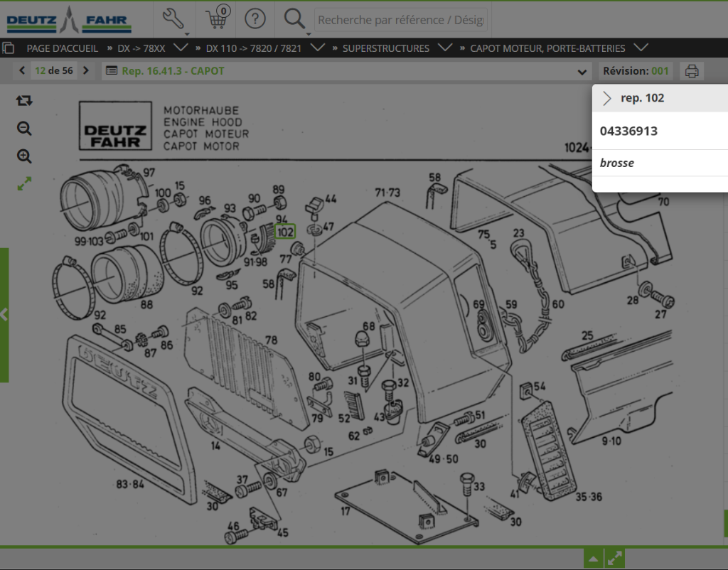Click callout 25 on the diagram
Image resolution: width=728 pixels, height=570 pixels.
(587, 335)
